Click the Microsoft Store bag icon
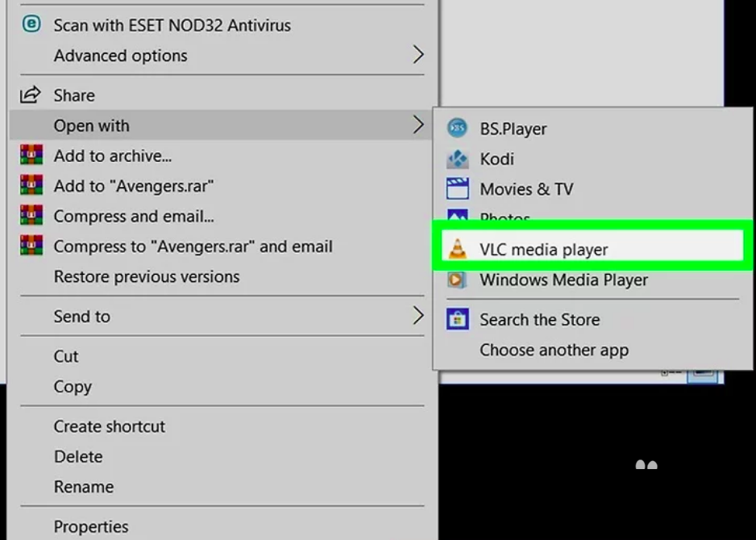This screenshot has height=540, width=756. pos(457,319)
